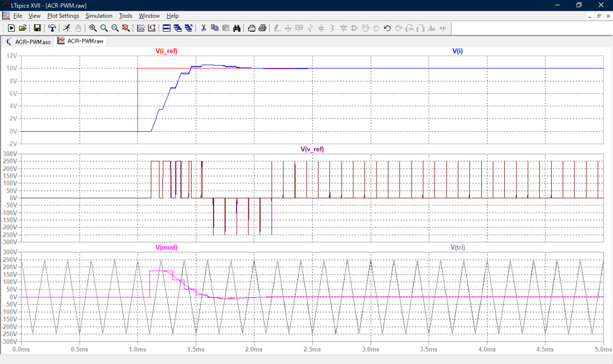Click the V(tri) trace label
This screenshot has width=613, height=364.
tap(458, 247)
